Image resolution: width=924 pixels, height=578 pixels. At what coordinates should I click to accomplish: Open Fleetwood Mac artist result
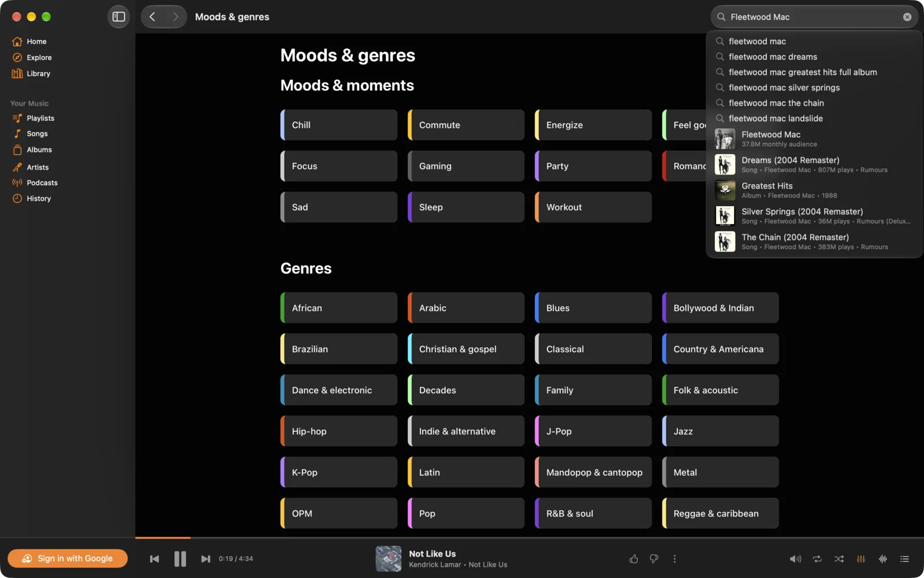click(x=814, y=139)
